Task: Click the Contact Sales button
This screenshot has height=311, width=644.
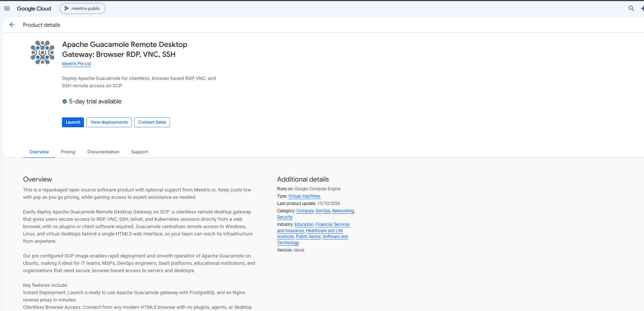Action: pyautogui.click(x=152, y=122)
